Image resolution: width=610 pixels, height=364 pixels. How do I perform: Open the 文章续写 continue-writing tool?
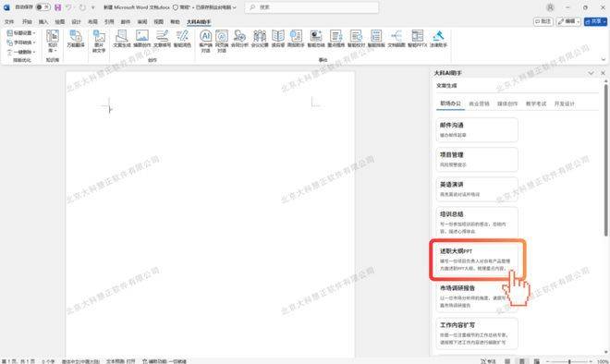click(x=162, y=38)
